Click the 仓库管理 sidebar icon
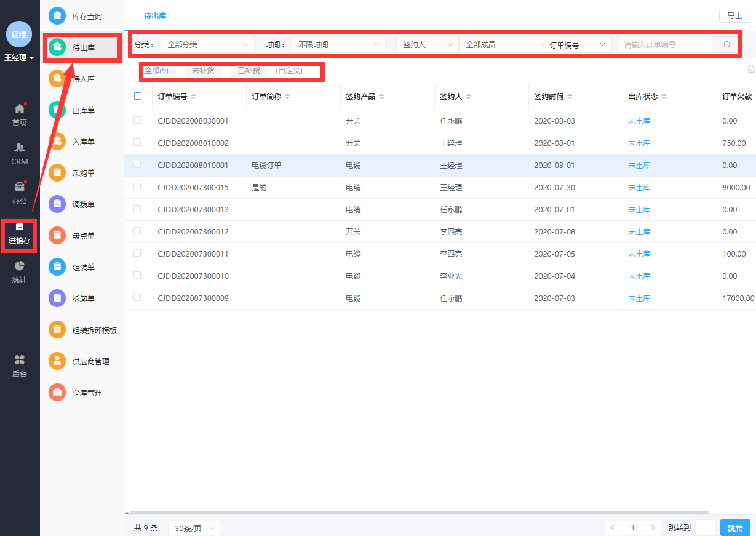 tap(57, 393)
